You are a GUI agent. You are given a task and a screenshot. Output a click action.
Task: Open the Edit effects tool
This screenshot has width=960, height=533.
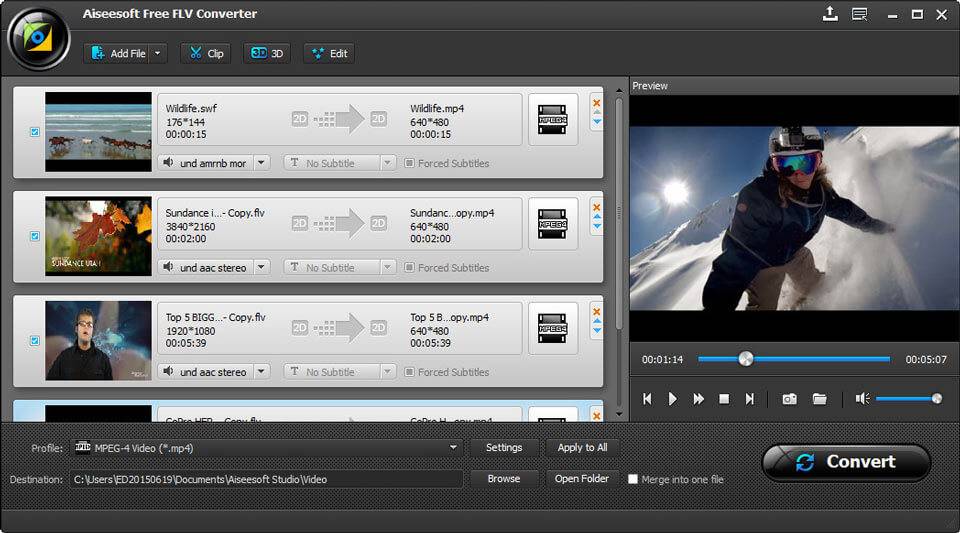329,54
